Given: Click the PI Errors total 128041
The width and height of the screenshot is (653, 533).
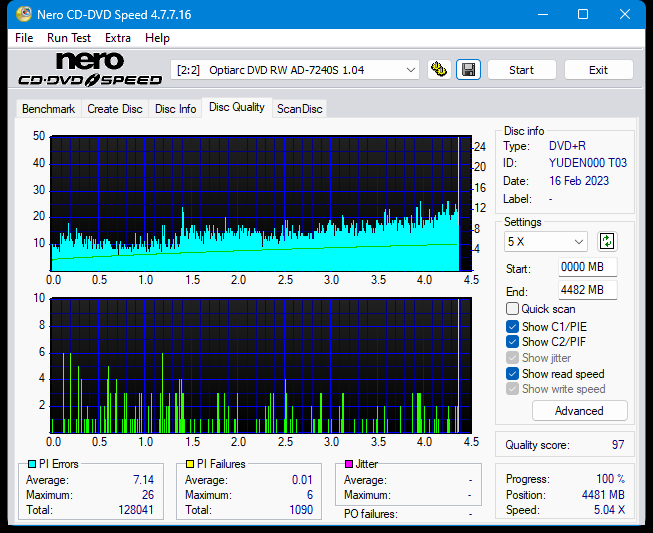Looking at the screenshot, I should (x=136, y=510).
